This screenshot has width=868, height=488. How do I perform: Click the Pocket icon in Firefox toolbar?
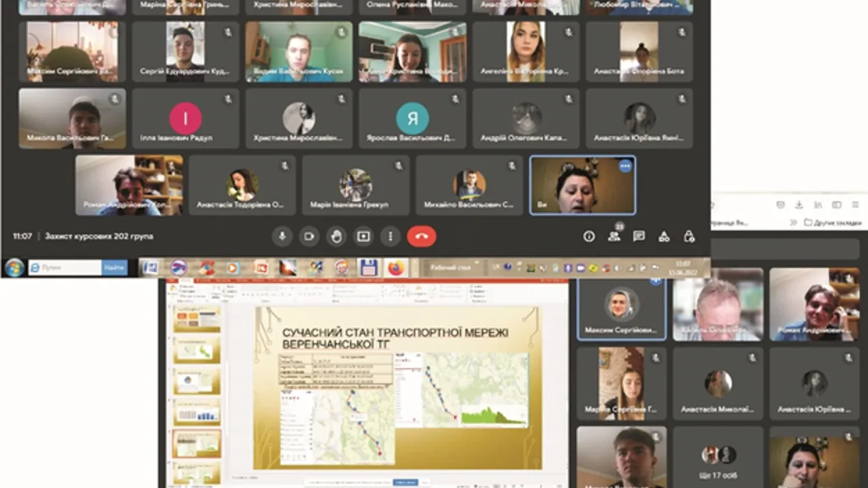click(781, 204)
